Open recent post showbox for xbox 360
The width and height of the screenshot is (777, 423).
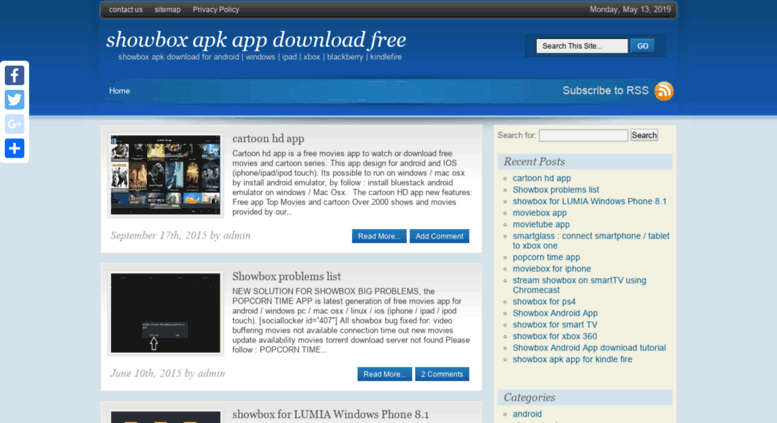[555, 336]
